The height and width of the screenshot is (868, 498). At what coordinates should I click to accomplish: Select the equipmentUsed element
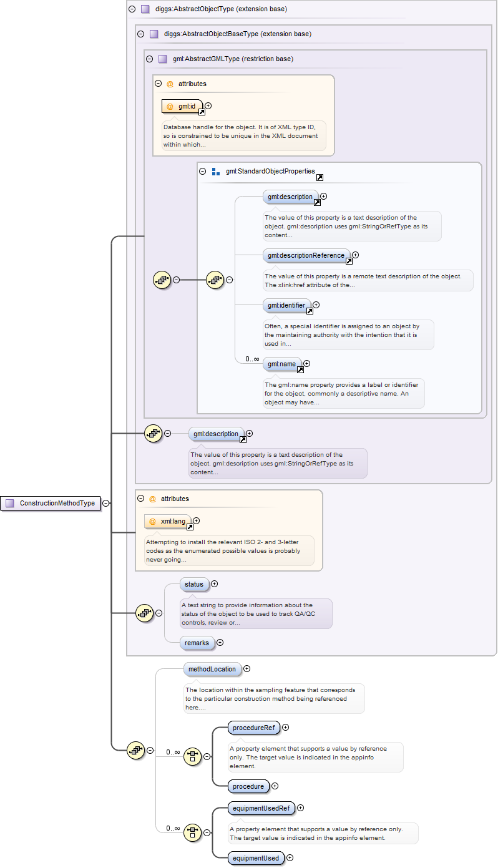[x=256, y=858]
